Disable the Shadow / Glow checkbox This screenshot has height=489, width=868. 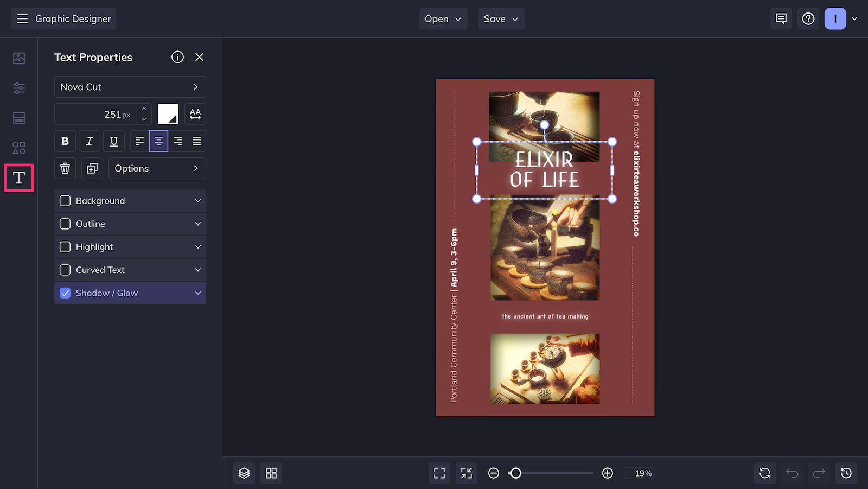point(65,293)
